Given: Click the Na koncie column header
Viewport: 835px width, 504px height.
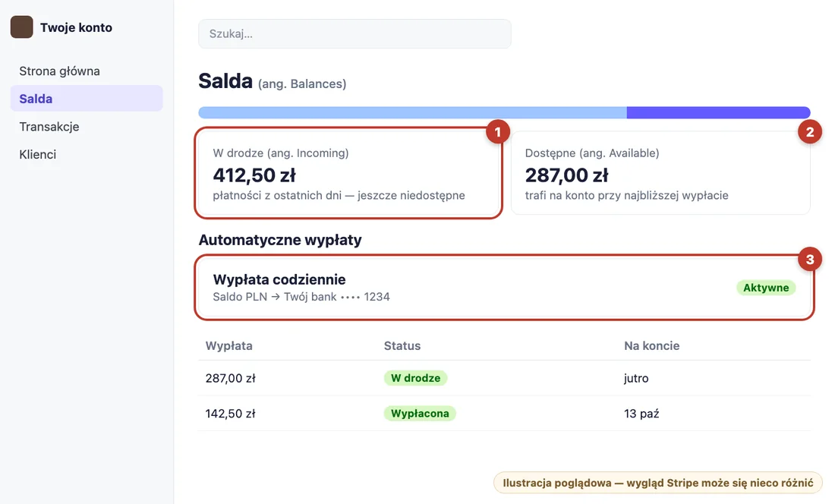Looking at the screenshot, I should click(652, 345).
